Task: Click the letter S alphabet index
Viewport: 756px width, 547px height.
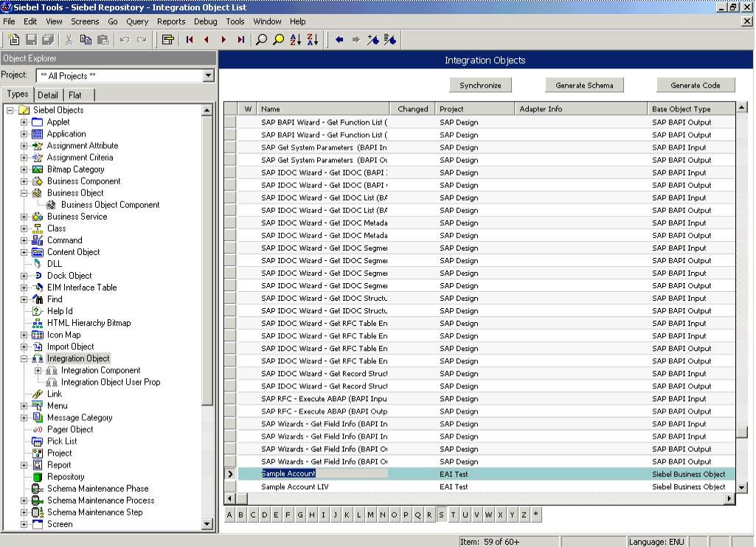Action: tap(442, 515)
